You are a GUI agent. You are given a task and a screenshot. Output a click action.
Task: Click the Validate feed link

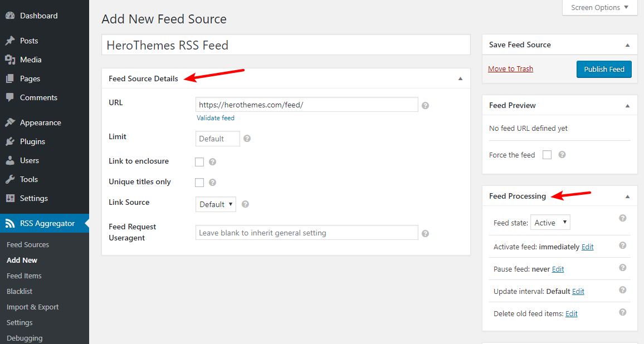pyautogui.click(x=216, y=118)
